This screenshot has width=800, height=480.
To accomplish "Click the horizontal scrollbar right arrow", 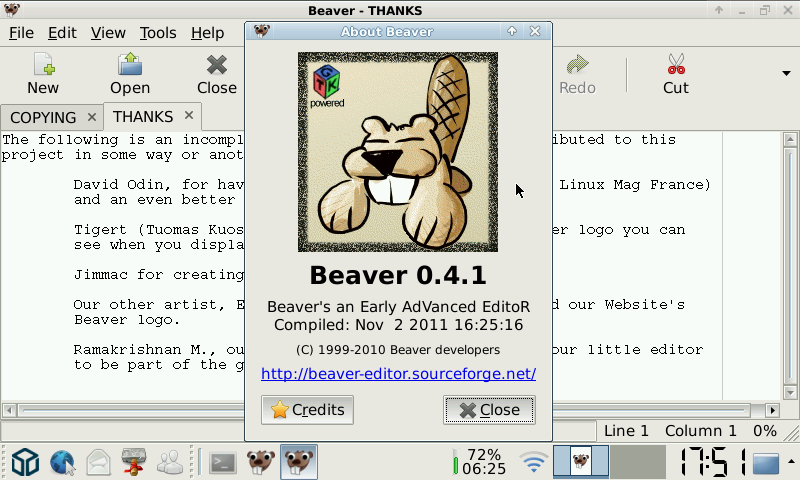I will coord(772,410).
